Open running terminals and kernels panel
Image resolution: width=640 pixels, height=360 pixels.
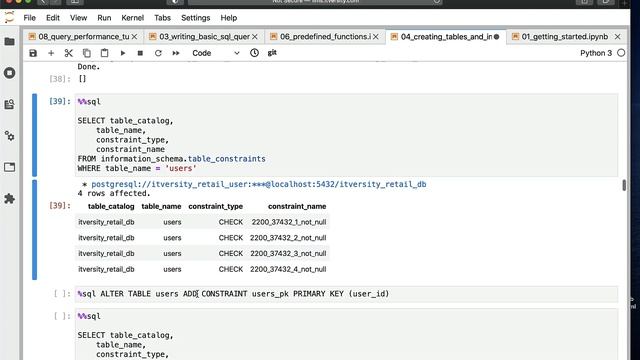coord(9,73)
